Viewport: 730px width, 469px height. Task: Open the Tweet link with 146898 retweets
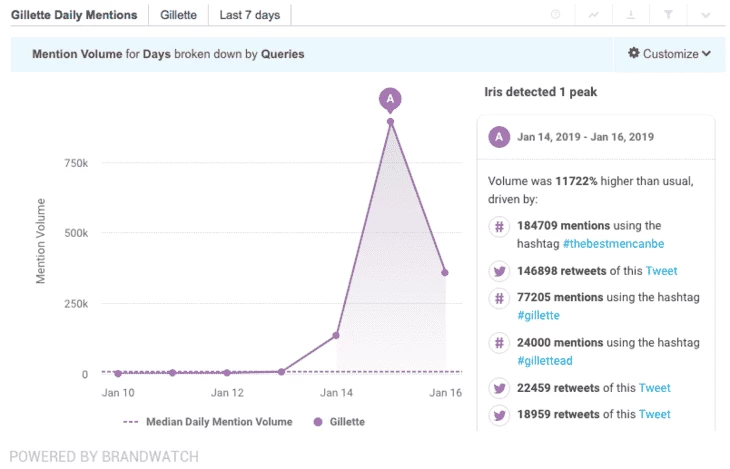click(661, 271)
